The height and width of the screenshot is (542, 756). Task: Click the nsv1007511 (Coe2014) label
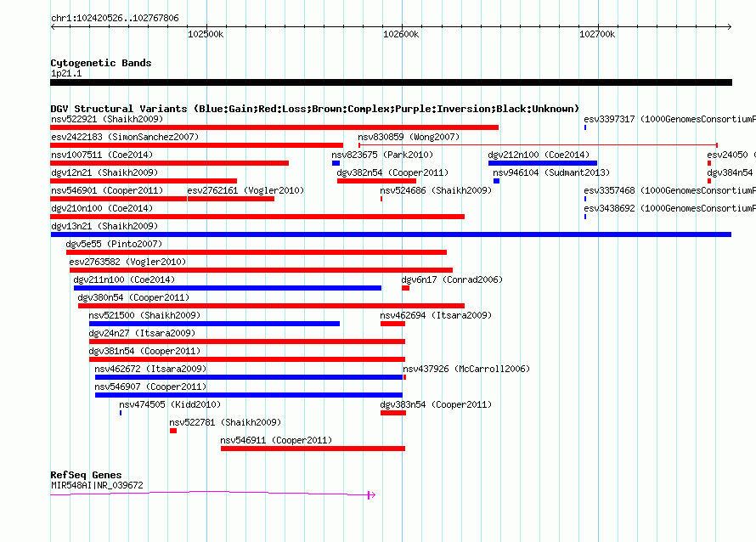coord(102,155)
